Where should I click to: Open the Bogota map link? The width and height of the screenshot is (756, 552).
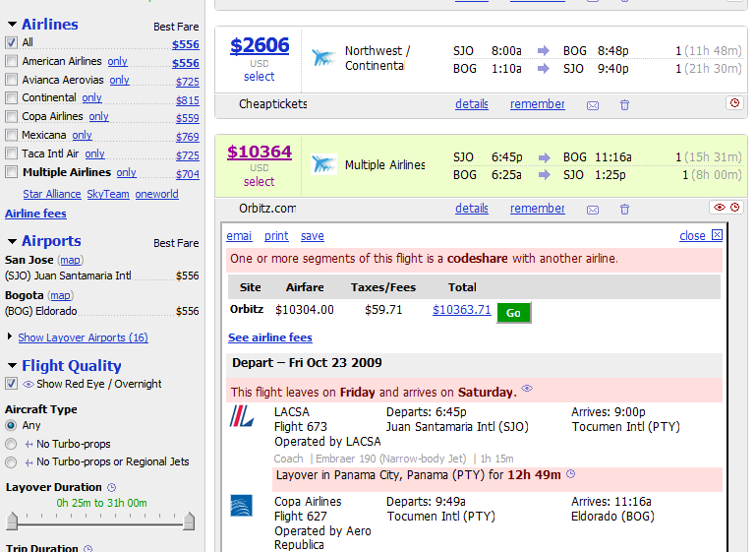pyautogui.click(x=60, y=295)
